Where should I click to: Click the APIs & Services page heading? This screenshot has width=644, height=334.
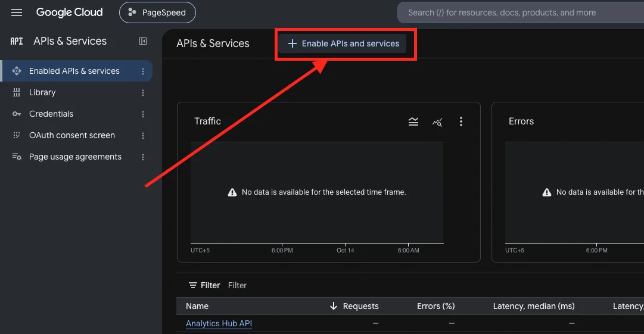pos(213,43)
